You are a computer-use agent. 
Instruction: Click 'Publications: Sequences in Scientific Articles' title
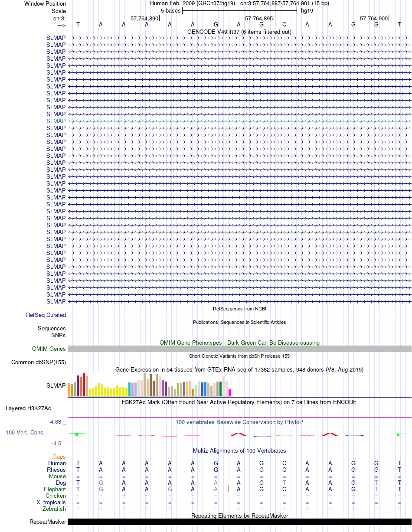coord(239,322)
